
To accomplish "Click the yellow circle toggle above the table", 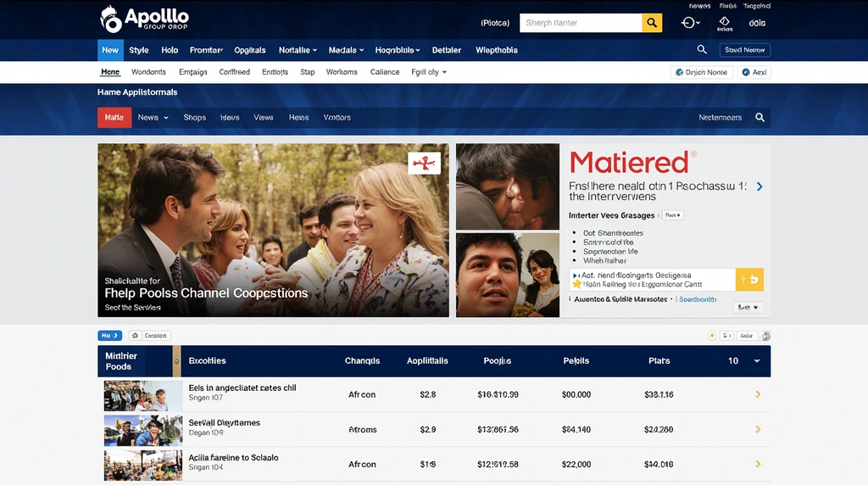I will [x=712, y=336].
